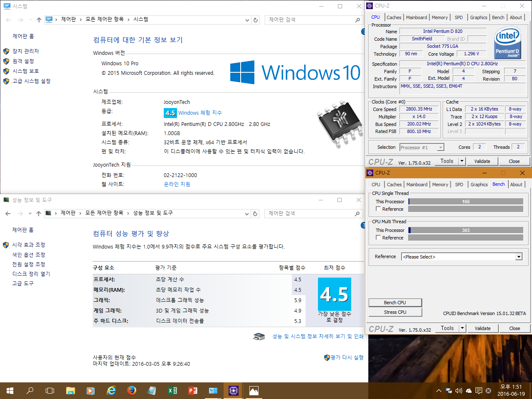Switch to SPD tab in CPU-Z benchmark window
This screenshot has width=532, height=399.
pos(459,185)
